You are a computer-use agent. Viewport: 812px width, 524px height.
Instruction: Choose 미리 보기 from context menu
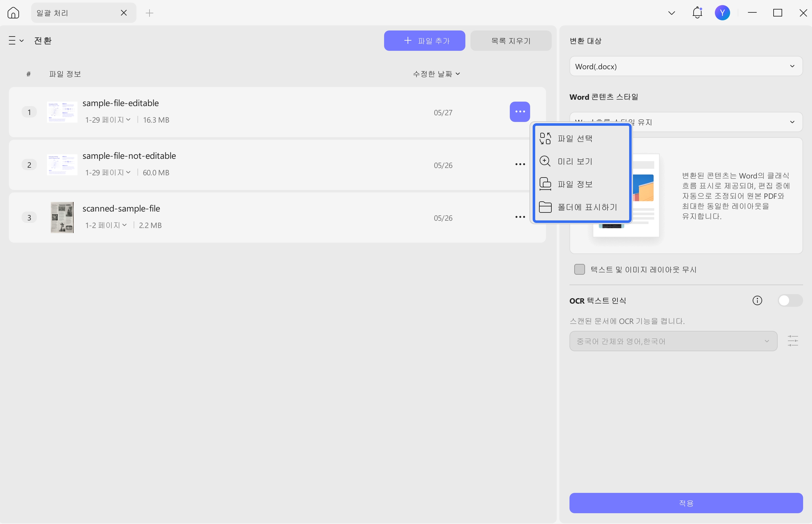[x=582, y=161]
